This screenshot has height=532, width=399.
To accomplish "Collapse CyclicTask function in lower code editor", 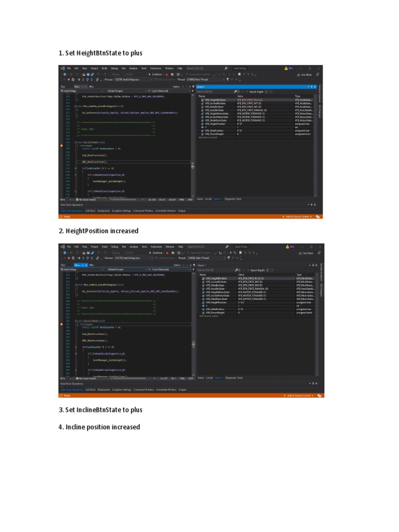I will [x=76, y=321].
